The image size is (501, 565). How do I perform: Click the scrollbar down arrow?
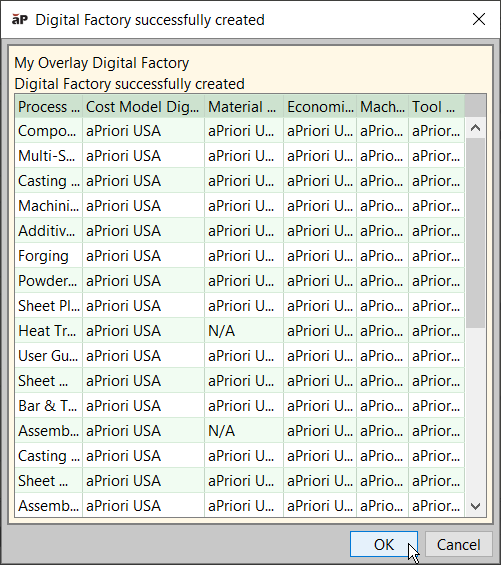tap(475, 506)
